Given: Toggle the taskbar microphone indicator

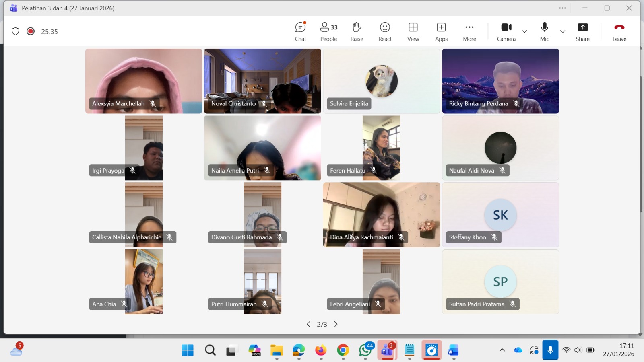Looking at the screenshot, I should pos(550,350).
